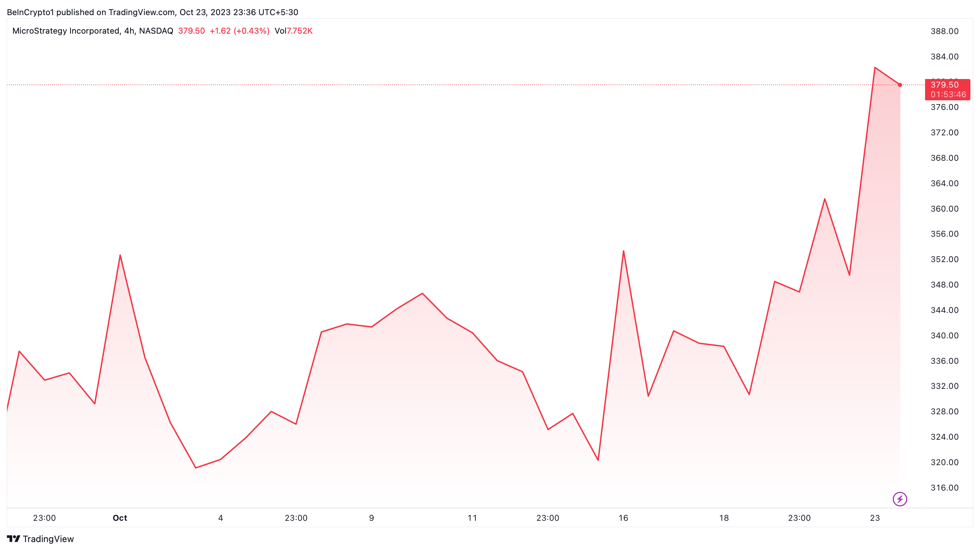Click the MicroStrategy Incorporated symbol title
Screen dimensions: 980x551
click(66, 31)
